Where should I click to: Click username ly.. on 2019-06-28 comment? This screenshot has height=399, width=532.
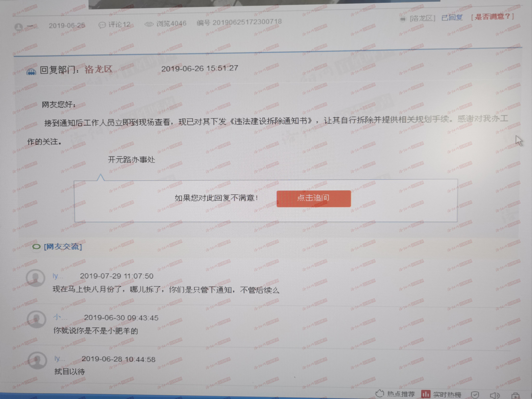click(x=59, y=359)
